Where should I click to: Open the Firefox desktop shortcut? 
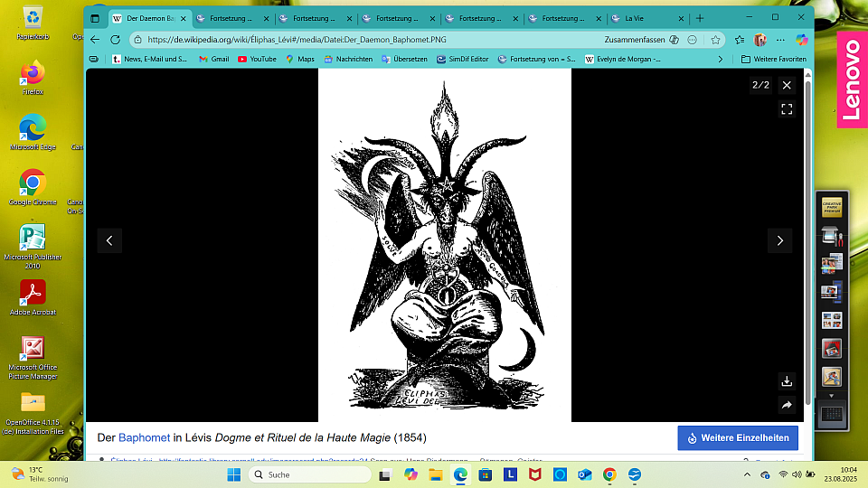click(x=33, y=78)
